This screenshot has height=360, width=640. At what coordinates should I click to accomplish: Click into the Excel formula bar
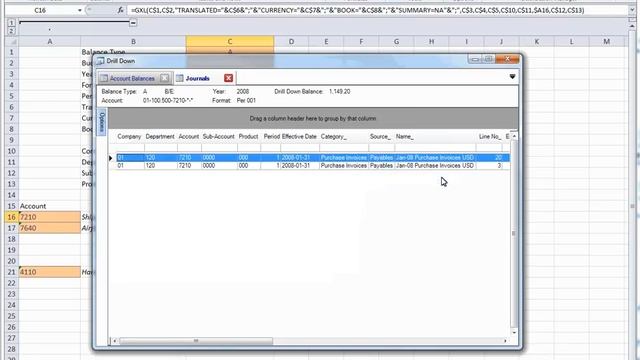[378, 10]
